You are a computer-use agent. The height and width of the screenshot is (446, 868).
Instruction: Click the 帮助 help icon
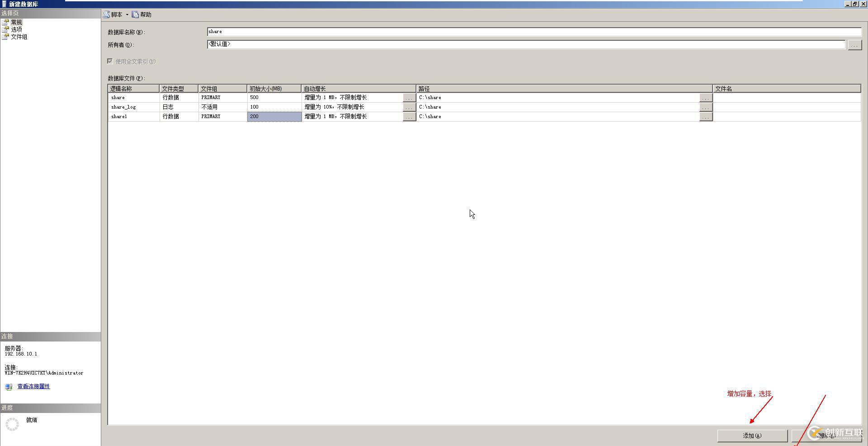[135, 14]
